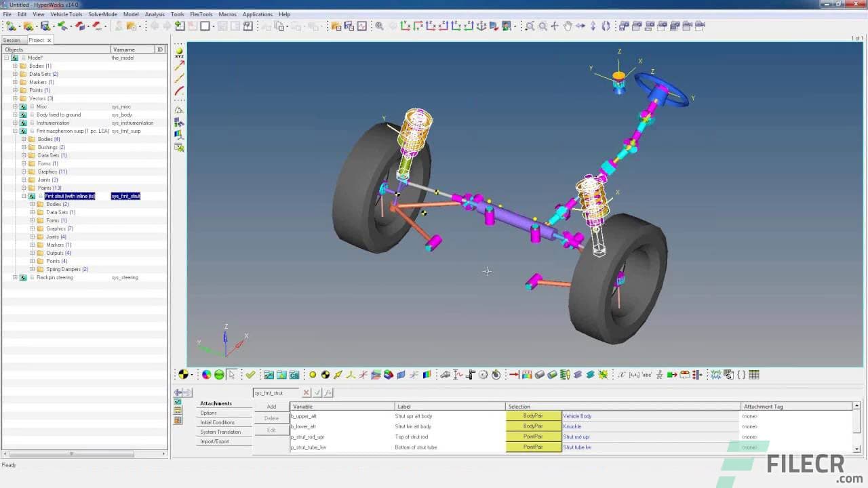Click the colored sphere shading icon in the bottom toolbar
Image resolution: width=868 pixels, height=488 pixels.
[205, 373]
